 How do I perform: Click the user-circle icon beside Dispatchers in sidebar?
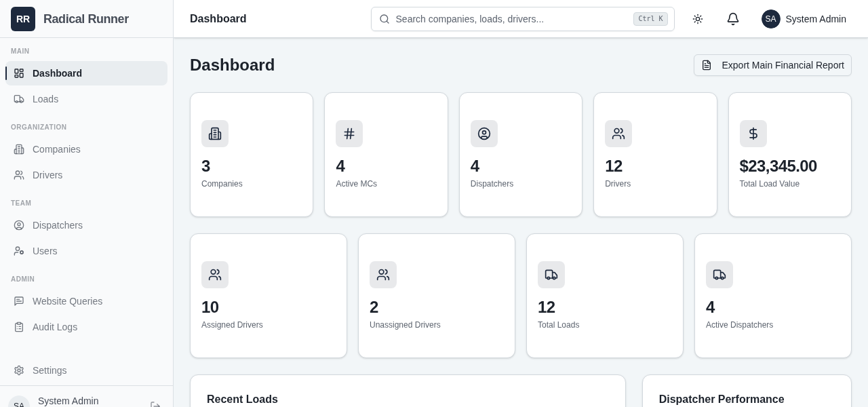tap(19, 225)
